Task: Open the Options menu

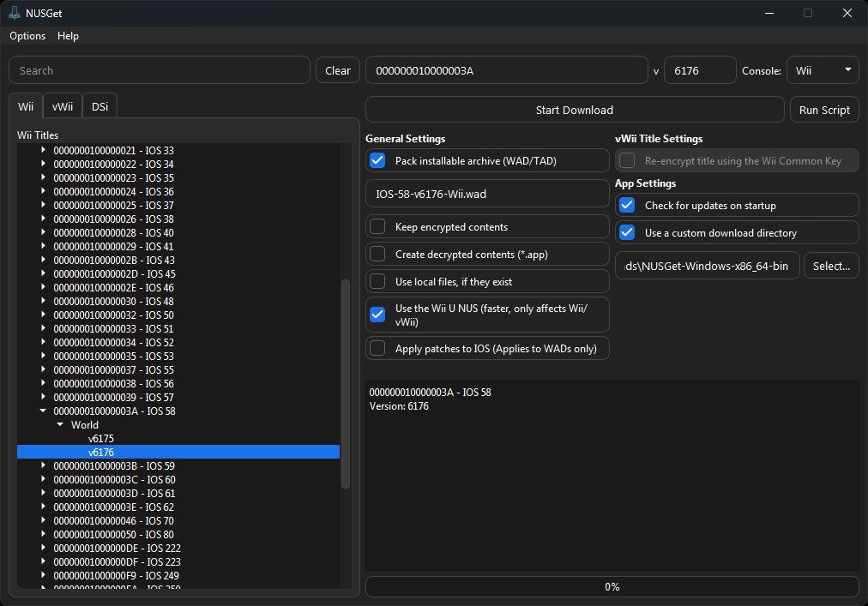Action: pos(27,36)
